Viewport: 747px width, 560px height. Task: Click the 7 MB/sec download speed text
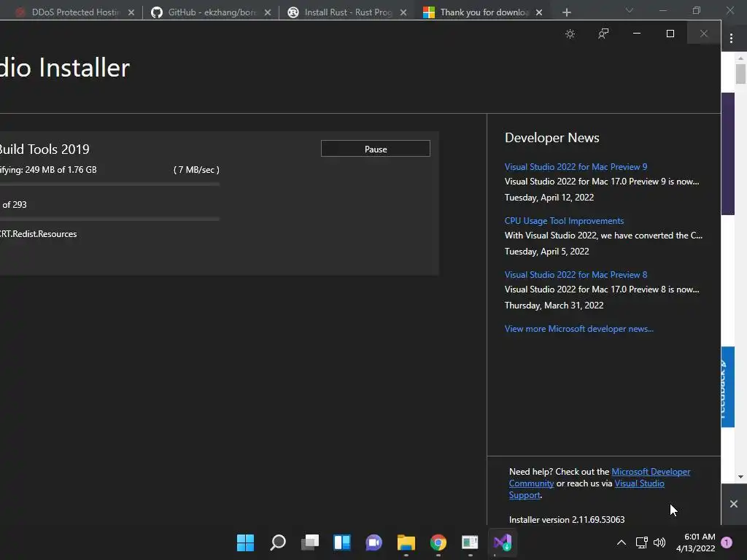click(196, 169)
